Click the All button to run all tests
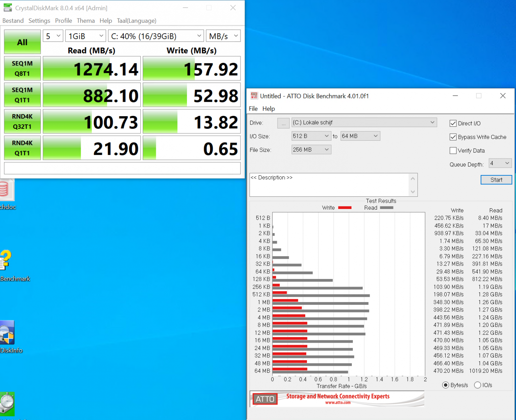Viewport: 516px width, 420px height. 22,42
